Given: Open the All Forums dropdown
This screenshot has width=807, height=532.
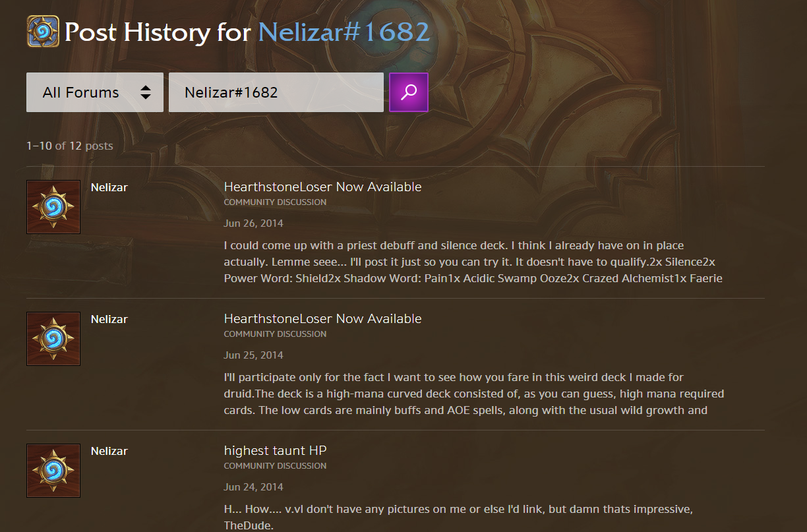Looking at the screenshot, I should click(95, 92).
